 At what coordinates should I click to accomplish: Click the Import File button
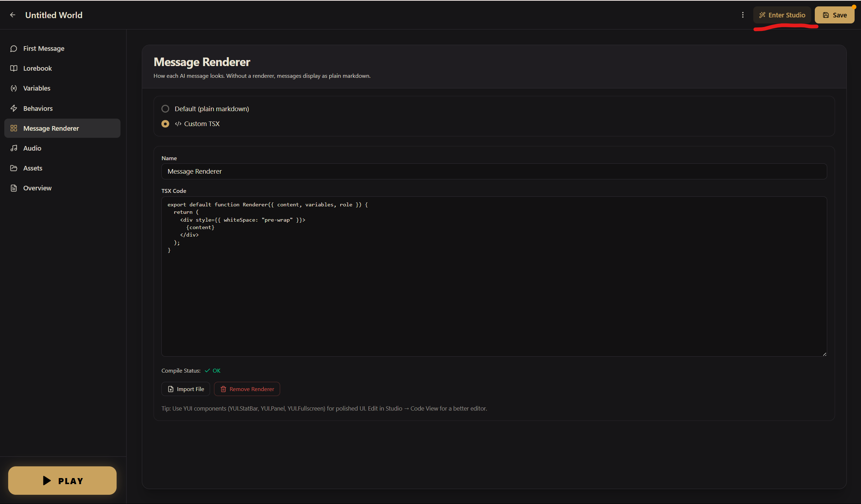pos(186,389)
